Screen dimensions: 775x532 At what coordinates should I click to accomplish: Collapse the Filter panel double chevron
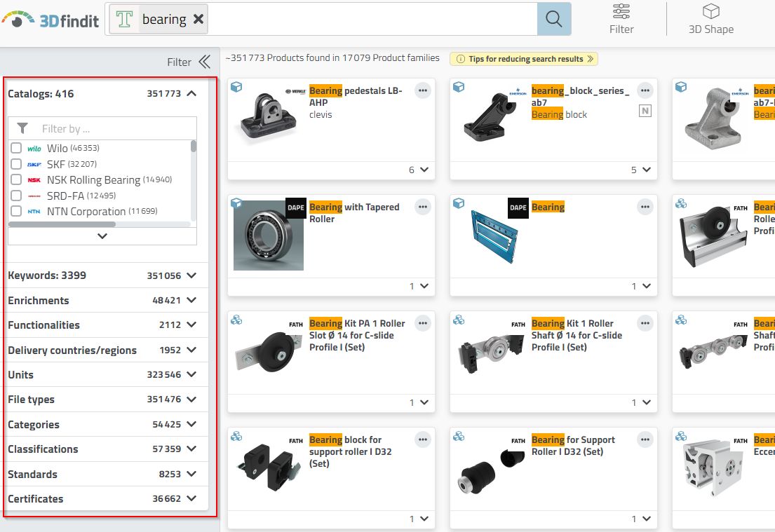click(x=204, y=62)
